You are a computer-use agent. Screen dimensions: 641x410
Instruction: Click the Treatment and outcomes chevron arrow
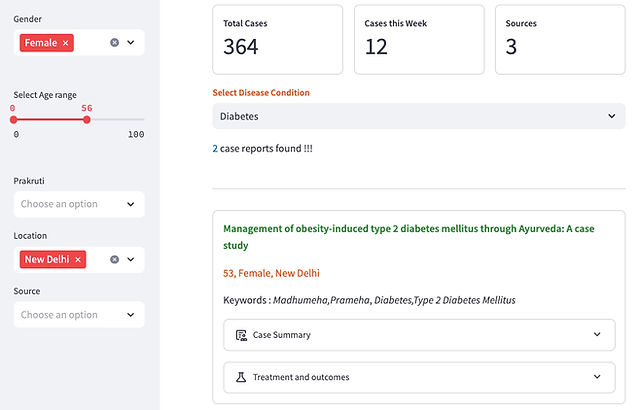click(x=597, y=376)
